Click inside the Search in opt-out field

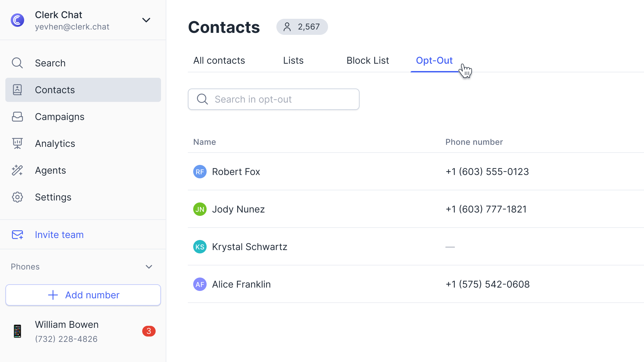click(x=275, y=99)
